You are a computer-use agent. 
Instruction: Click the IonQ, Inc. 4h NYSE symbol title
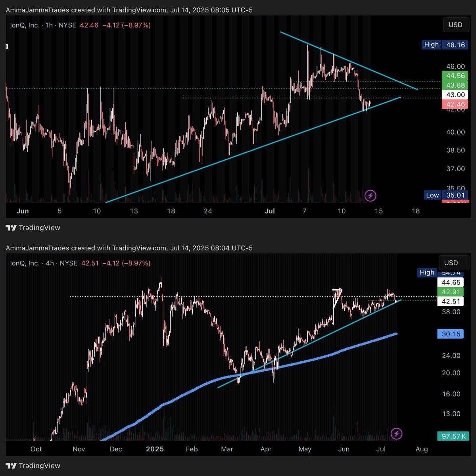(44, 263)
